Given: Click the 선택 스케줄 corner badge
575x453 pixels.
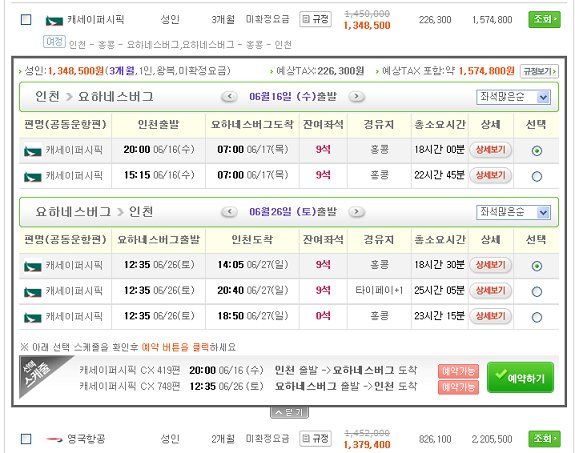Looking at the screenshot, I should [39, 373].
